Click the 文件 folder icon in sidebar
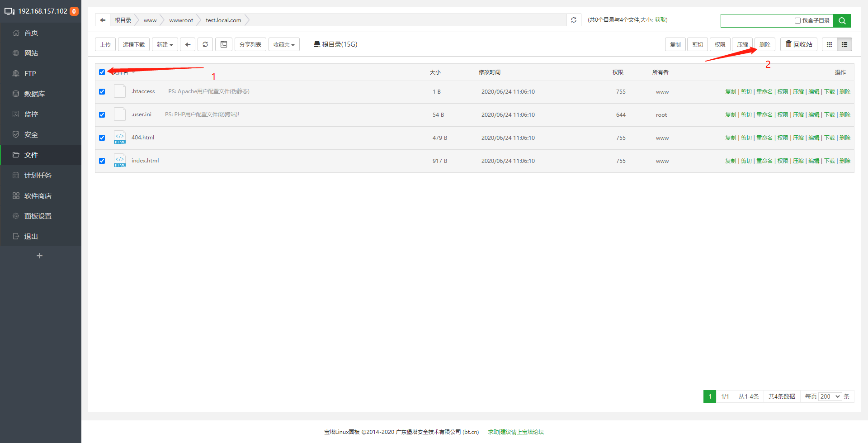This screenshot has width=868, height=443. click(16, 155)
